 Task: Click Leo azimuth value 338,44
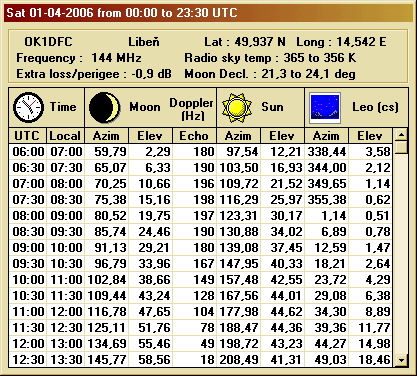pos(327,152)
